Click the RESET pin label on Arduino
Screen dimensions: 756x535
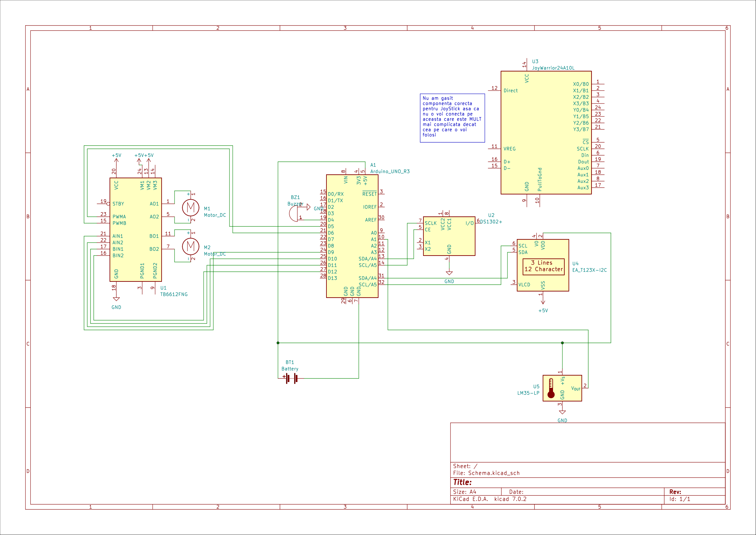point(369,194)
